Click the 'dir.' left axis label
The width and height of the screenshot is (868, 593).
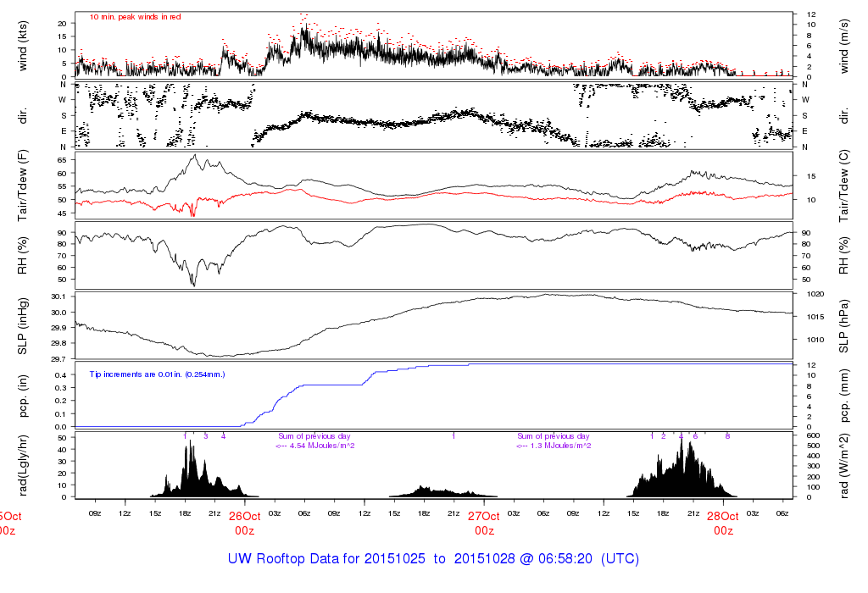[23, 116]
